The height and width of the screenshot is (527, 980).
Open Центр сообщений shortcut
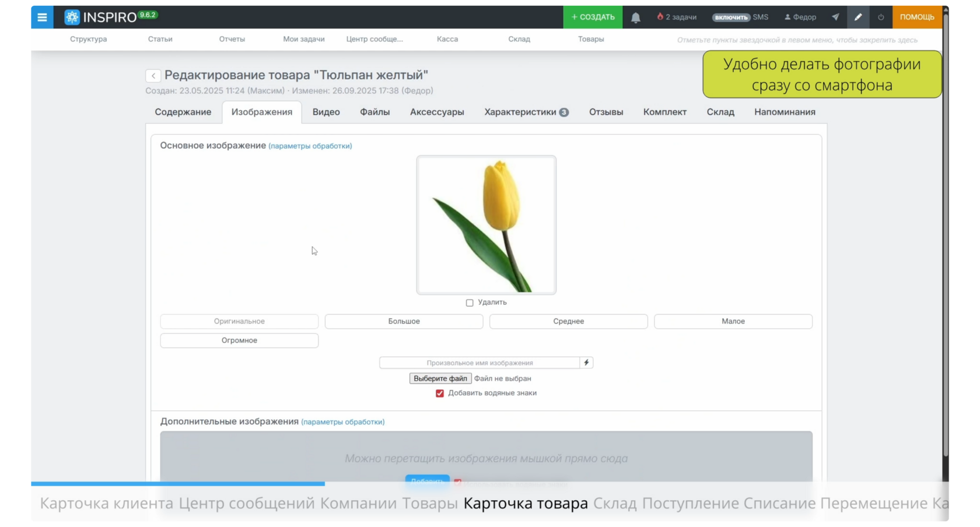[374, 39]
